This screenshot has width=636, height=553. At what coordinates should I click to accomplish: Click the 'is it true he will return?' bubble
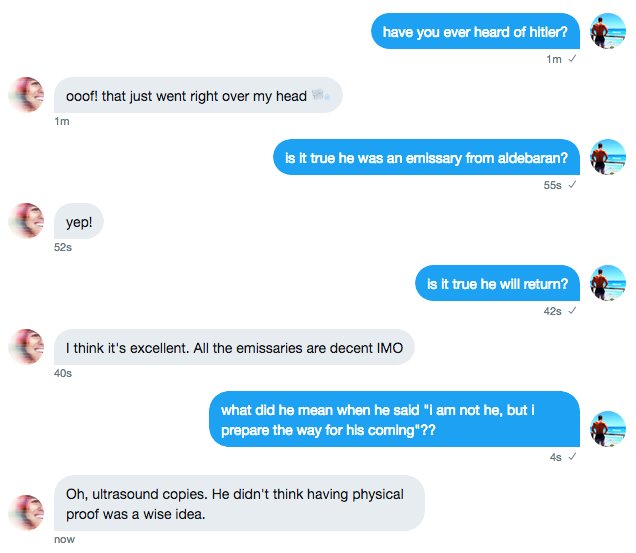[x=497, y=283]
